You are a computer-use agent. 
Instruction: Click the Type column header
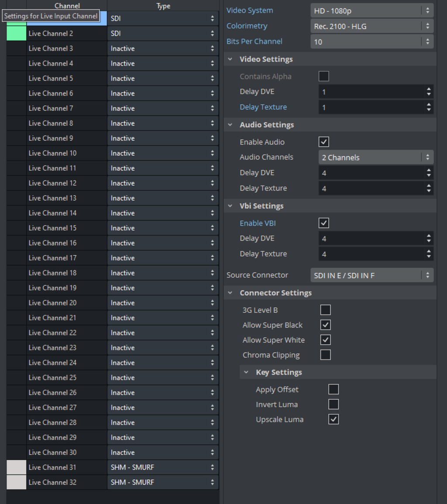[x=163, y=6]
